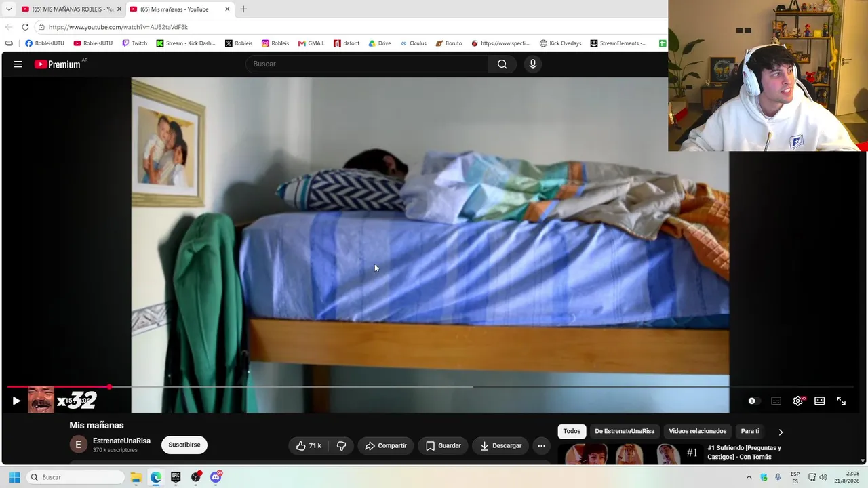Go to YouTube Premium home via logo

[x=58, y=64]
